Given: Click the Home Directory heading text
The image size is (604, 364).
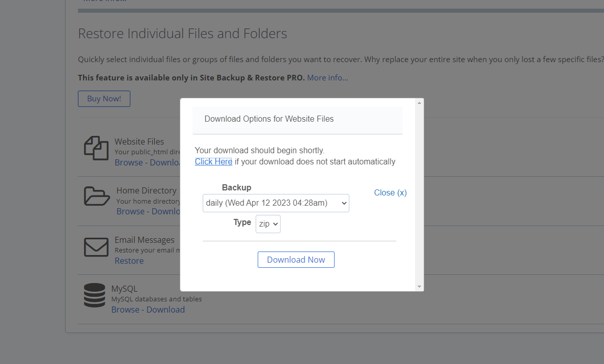Looking at the screenshot, I should pyautogui.click(x=146, y=191).
